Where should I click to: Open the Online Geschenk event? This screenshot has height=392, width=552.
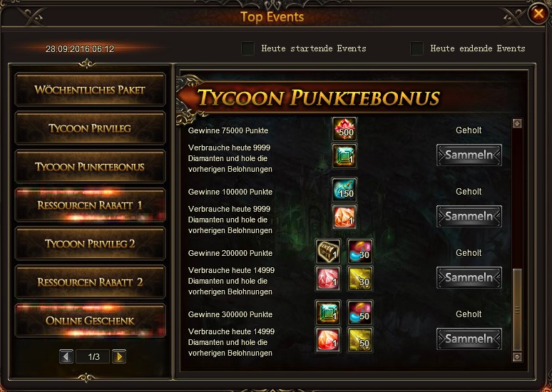[90, 321]
